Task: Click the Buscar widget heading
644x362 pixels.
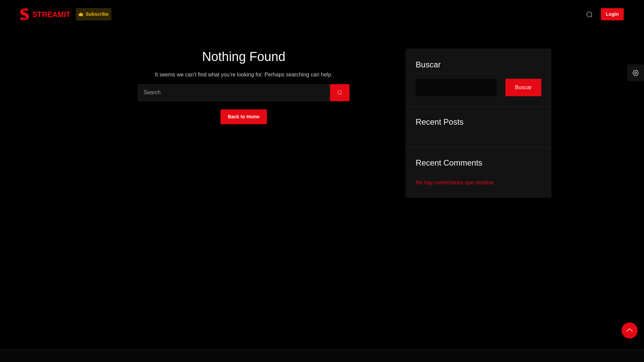Action: coord(428,65)
